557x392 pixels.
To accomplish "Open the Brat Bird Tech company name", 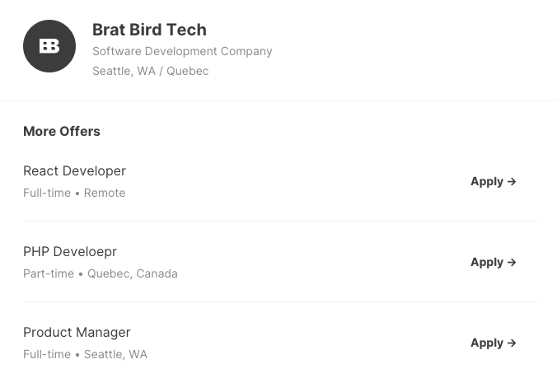I will coord(149,30).
